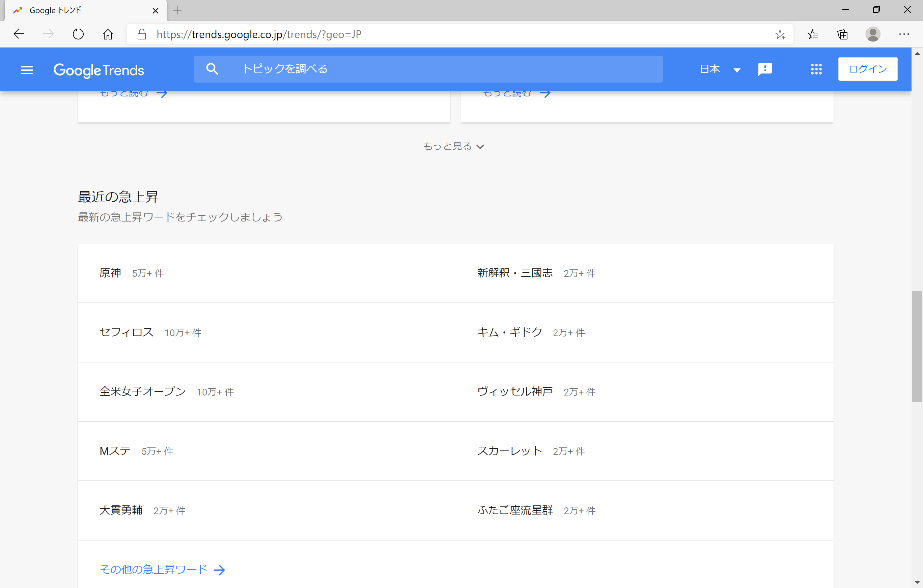Open trending term キム・ギドク

509,332
